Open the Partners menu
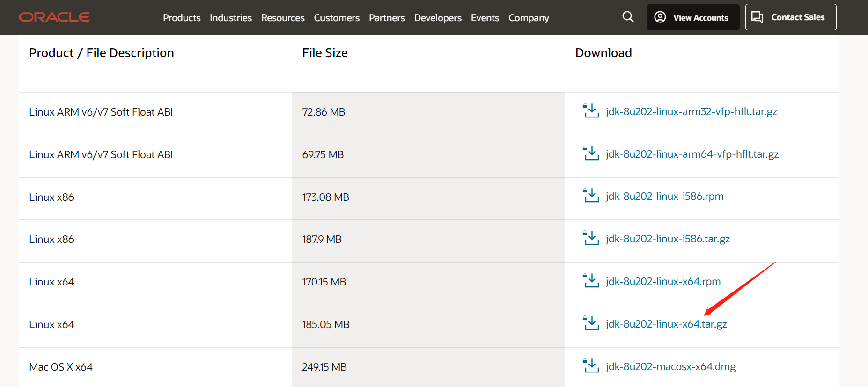The width and height of the screenshot is (868, 387). (x=387, y=18)
